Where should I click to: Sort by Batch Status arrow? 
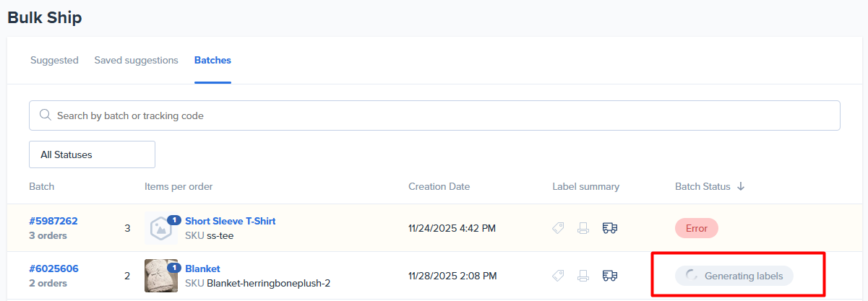click(x=741, y=186)
